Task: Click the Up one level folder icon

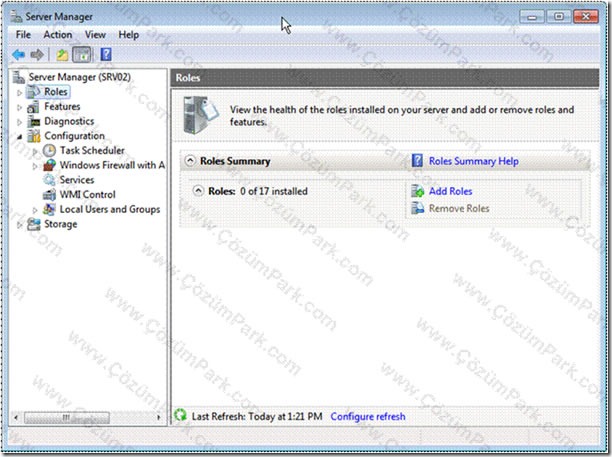Action: pos(62,55)
